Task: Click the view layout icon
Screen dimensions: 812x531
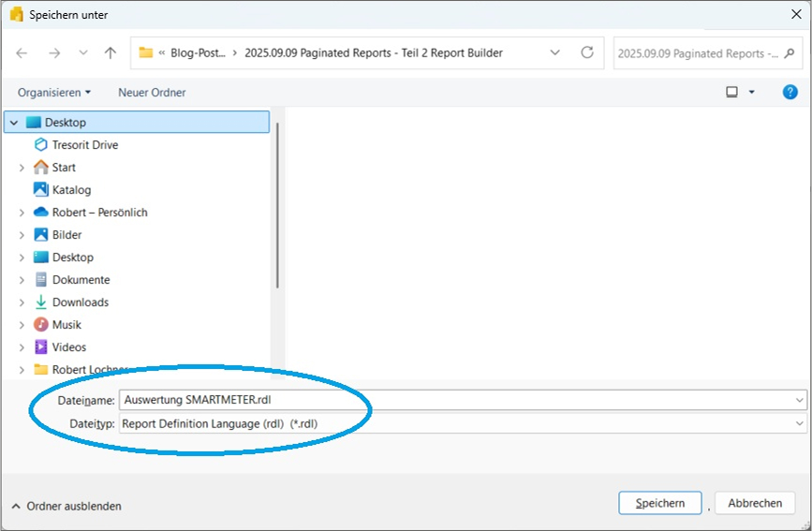Action: pos(731,92)
